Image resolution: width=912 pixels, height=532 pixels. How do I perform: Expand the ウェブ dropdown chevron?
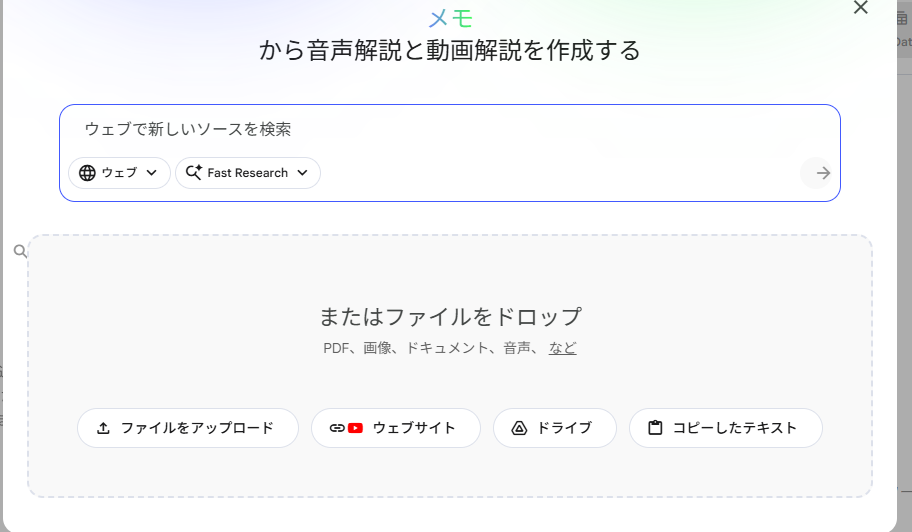tap(152, 173)
